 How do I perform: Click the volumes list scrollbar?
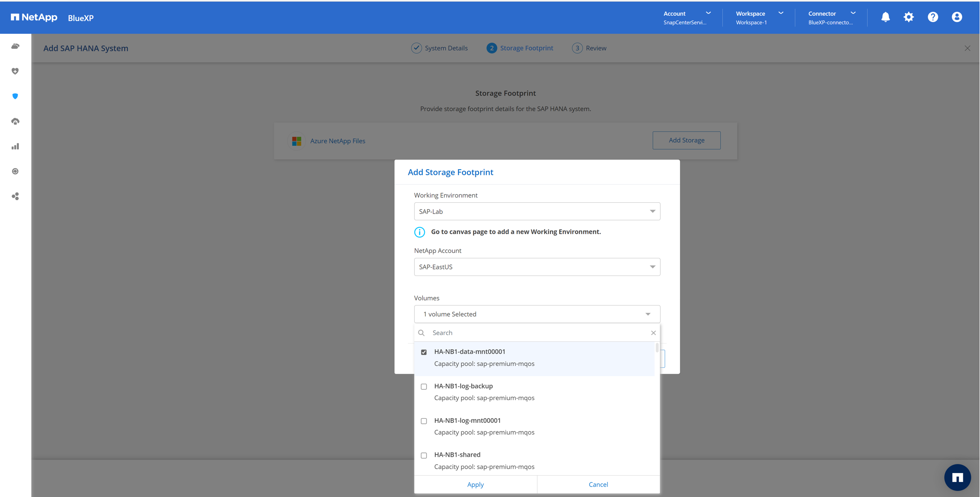[x=657, y=348]
